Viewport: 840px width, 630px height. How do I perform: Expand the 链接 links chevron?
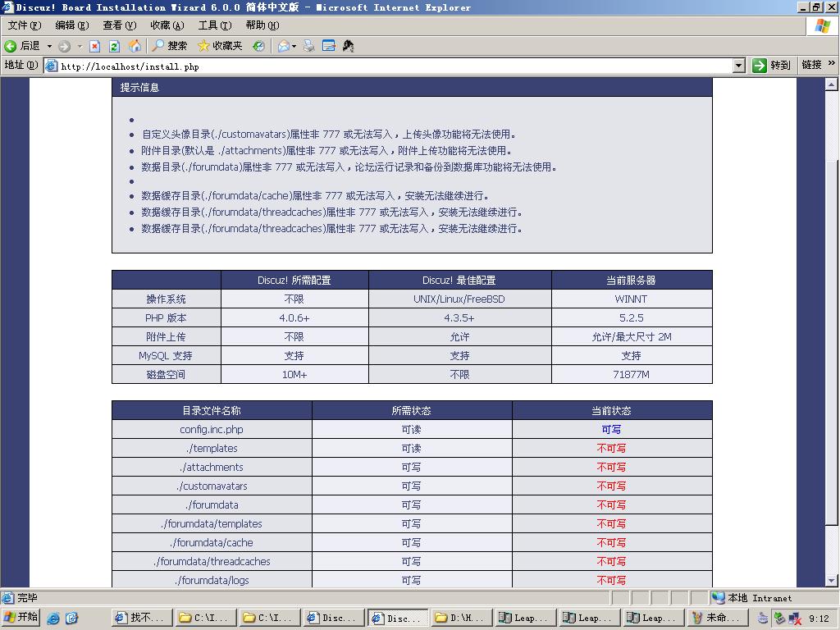coord(832,63)
